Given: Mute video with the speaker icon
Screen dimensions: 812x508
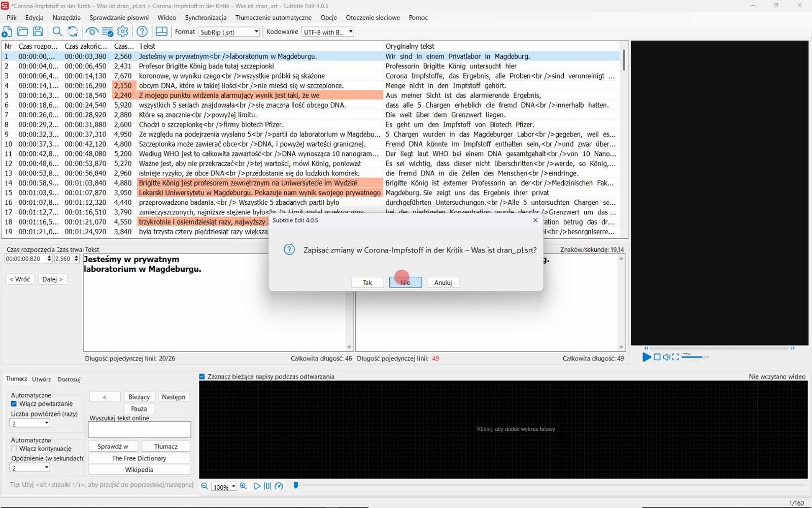Looking at the screenshot, I should (666, 357).
